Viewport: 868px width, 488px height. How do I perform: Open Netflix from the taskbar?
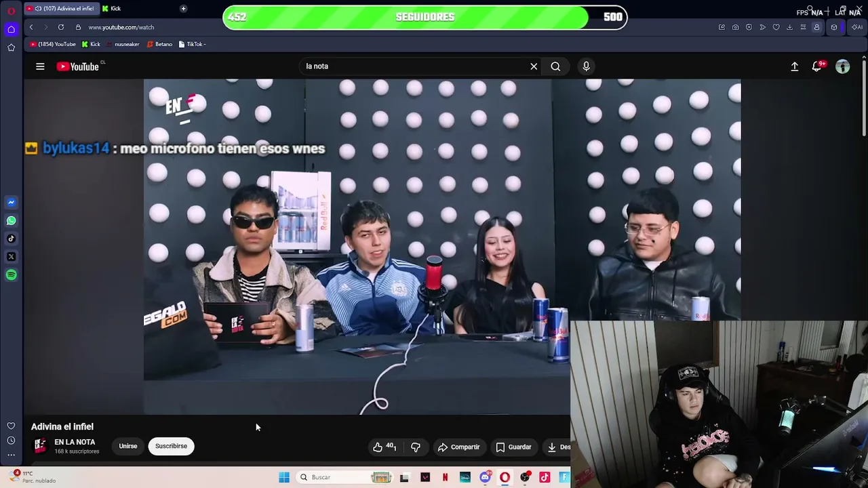coord(445,477)
